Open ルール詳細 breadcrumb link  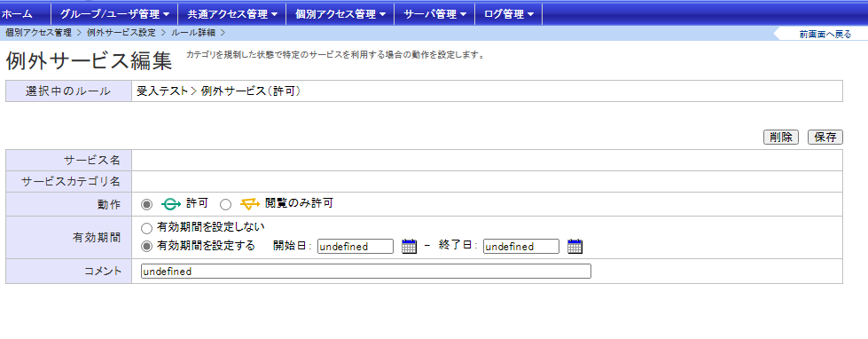tap(193, 33)
